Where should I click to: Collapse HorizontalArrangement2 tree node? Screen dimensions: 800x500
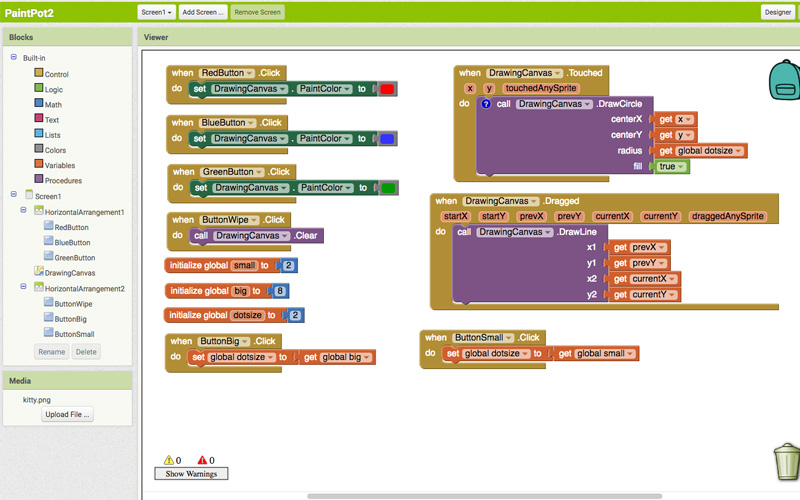click(23, 287)
